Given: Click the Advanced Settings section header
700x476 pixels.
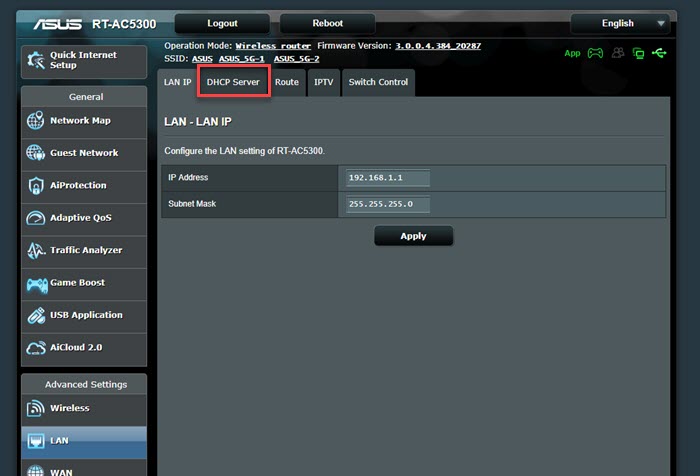Looking at the screenshot, I should click(x=86, y=384).
